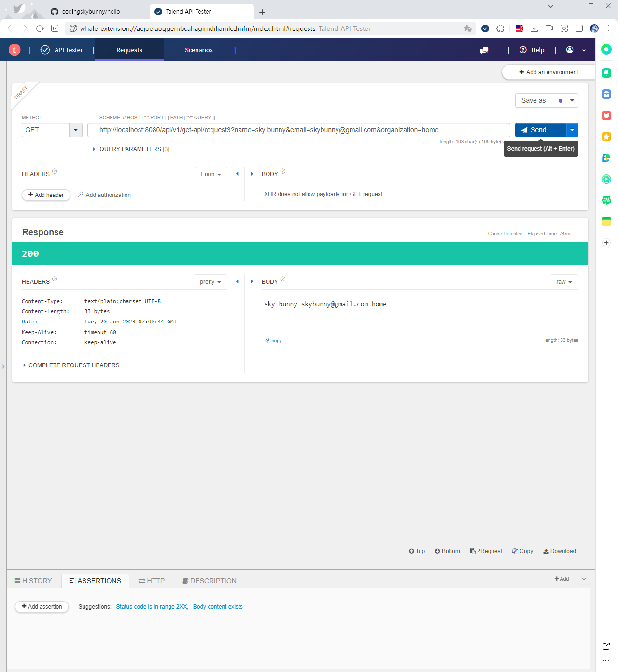This screenshot has height=672, width=618.
Task: Open the feedback chat bubbles icon
Action: tap(484, 50)
